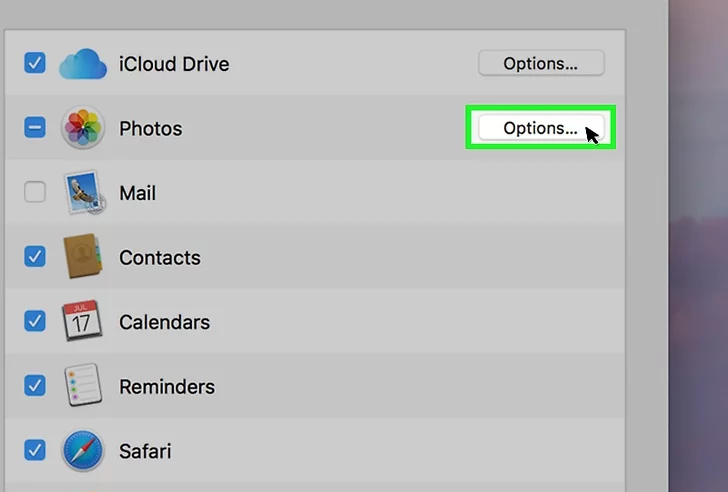The image size is (728, 492).
Task: Click the Safari compass icon
Action: 83,451
